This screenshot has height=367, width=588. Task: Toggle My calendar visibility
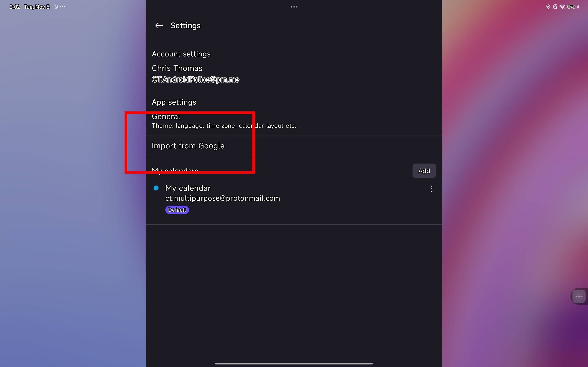coord(156,188)
